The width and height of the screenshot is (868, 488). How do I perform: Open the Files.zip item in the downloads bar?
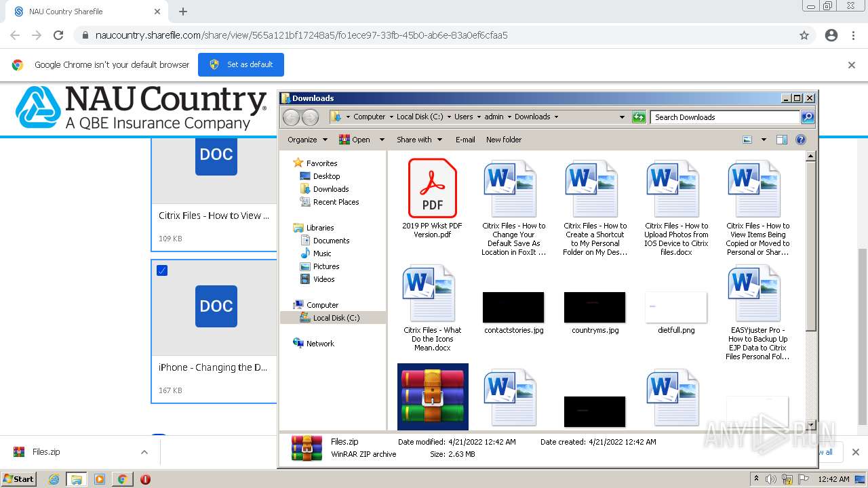point(46,452)
